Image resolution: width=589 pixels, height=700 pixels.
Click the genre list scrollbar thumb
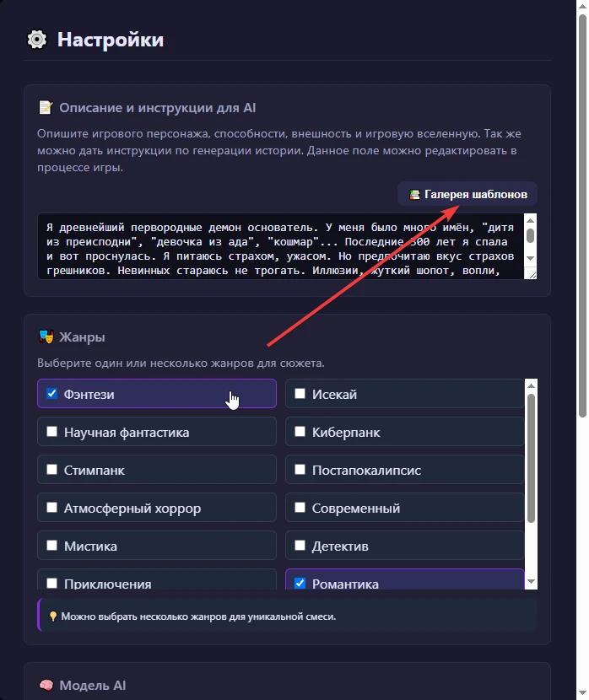(x=531, y=458)
